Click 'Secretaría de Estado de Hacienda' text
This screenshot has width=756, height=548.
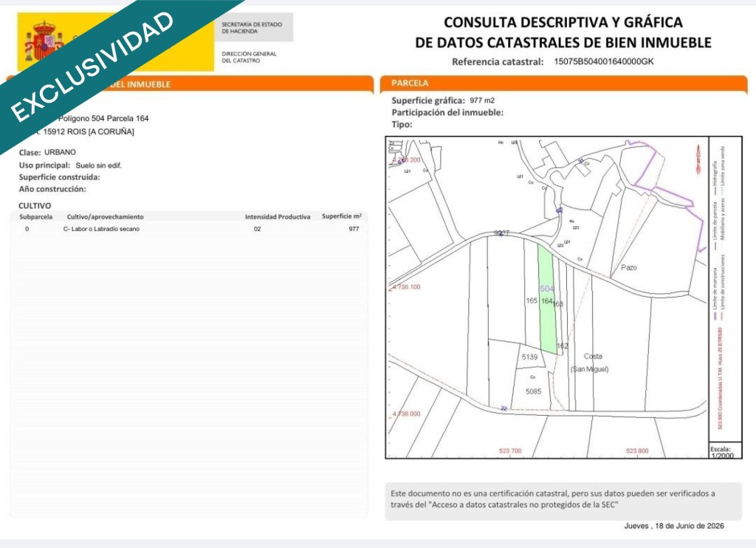tap(252, 27)
